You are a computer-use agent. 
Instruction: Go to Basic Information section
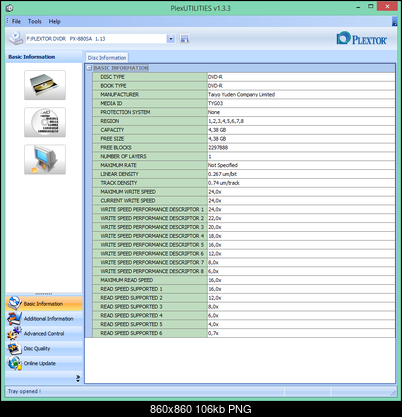44,304
